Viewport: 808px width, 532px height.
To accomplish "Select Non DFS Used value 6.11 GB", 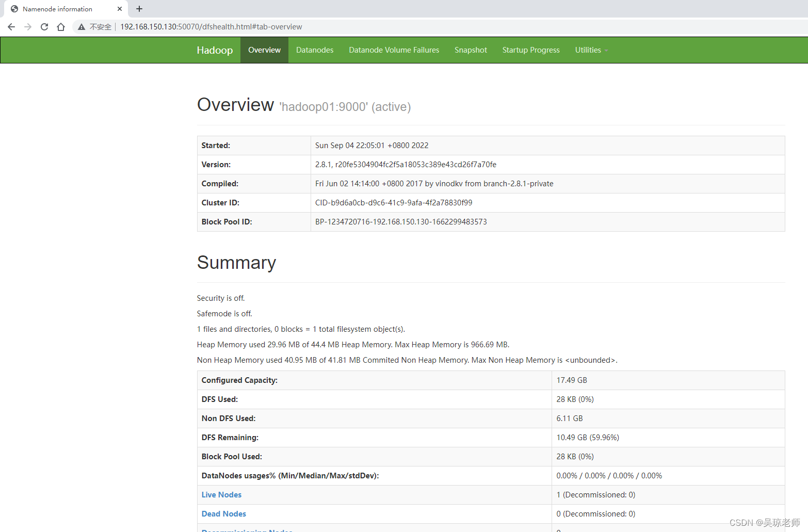I will tap(570, 418).
